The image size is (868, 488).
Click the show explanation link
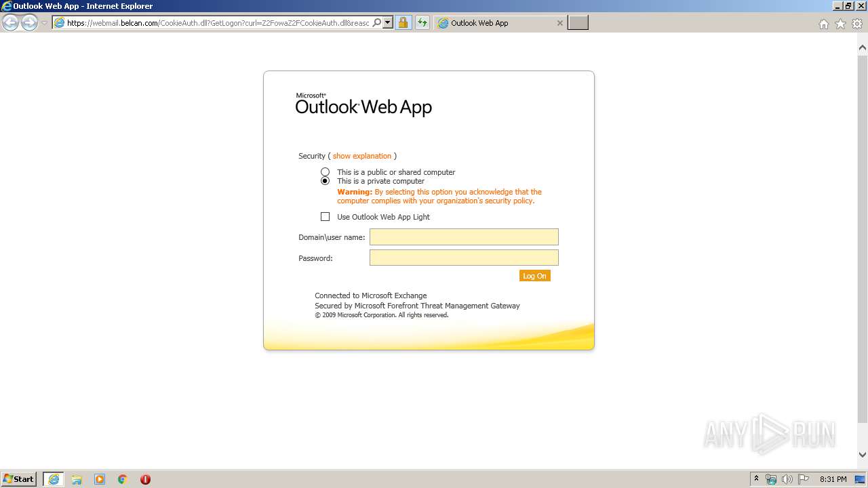(362, 156)
